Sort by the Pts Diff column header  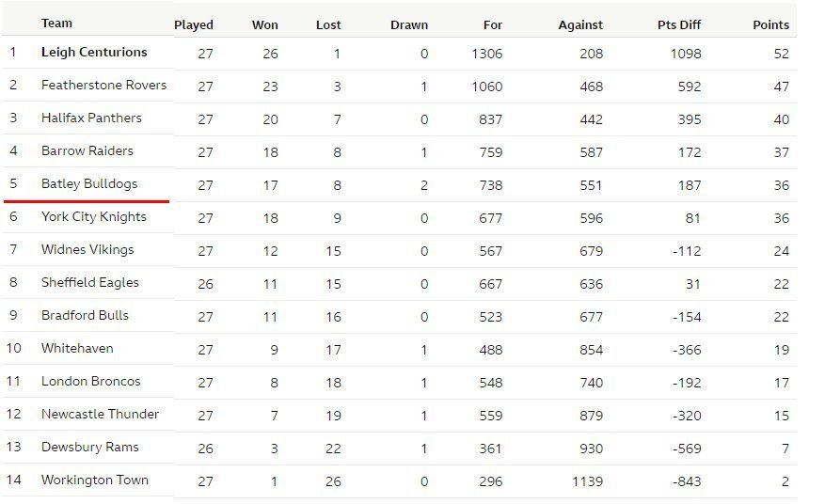(x=679, y=24)
